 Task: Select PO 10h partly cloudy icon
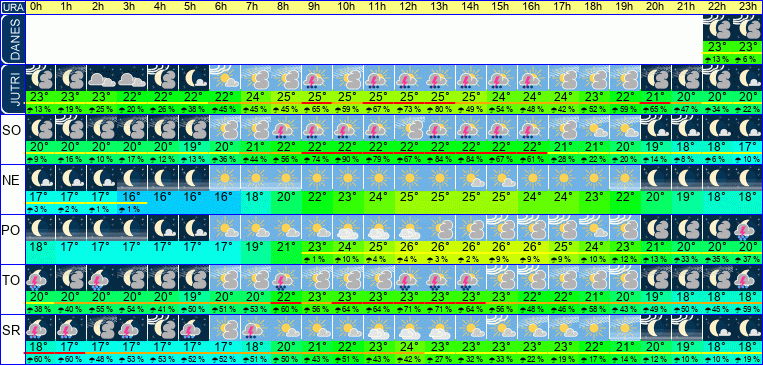348,228
